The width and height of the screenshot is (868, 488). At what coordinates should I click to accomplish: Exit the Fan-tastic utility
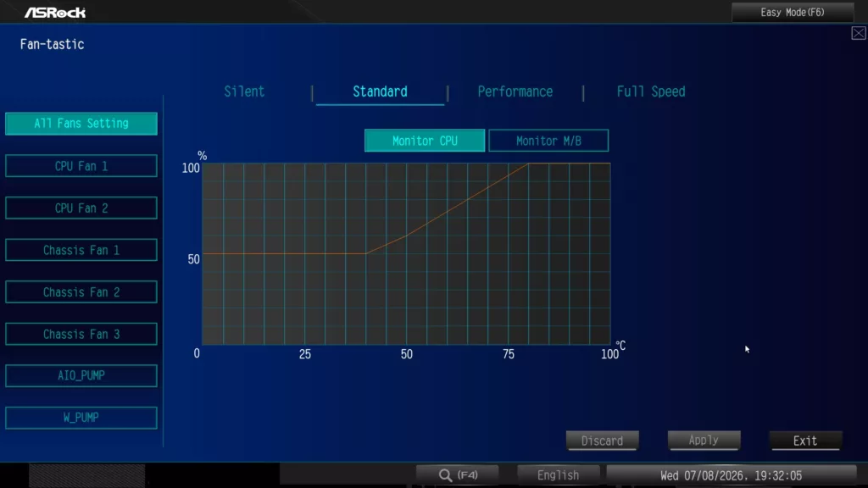pyautogui.click(x=805, y=441)
